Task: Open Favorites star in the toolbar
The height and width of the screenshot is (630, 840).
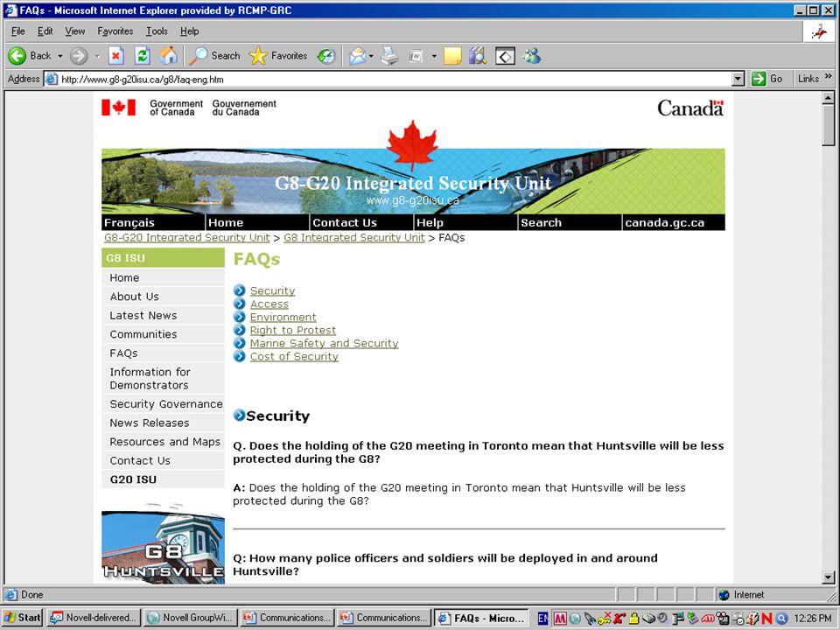Action: (x=258, y=56)
